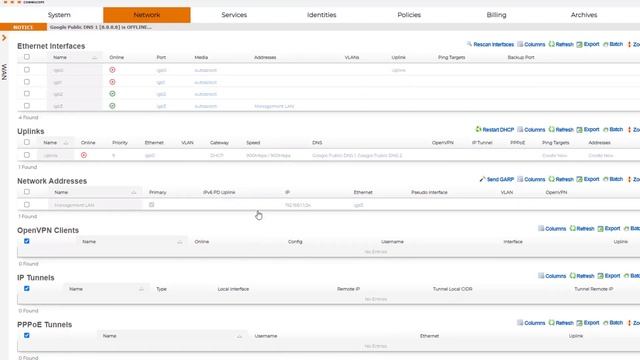Export the OpenVPN Clients table

pos(609,229)
